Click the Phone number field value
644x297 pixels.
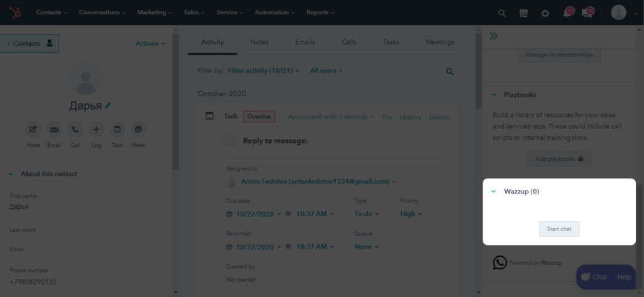pos(33,282)
